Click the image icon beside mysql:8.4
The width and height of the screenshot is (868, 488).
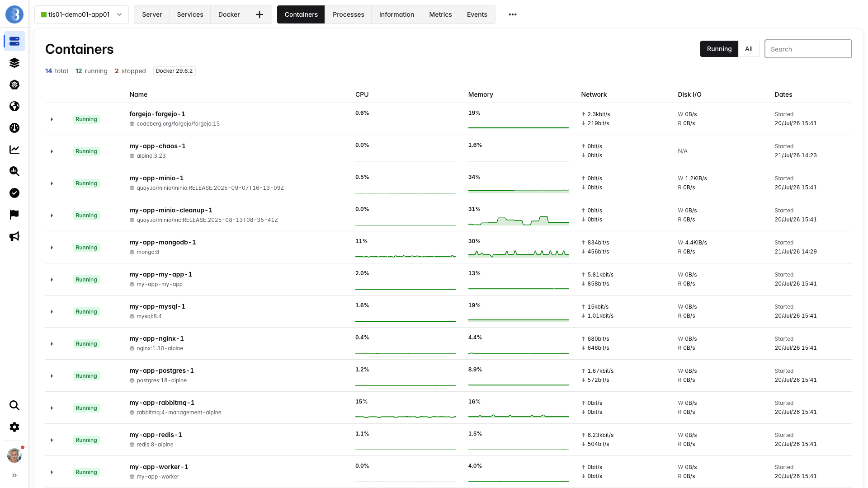[132, 316]
